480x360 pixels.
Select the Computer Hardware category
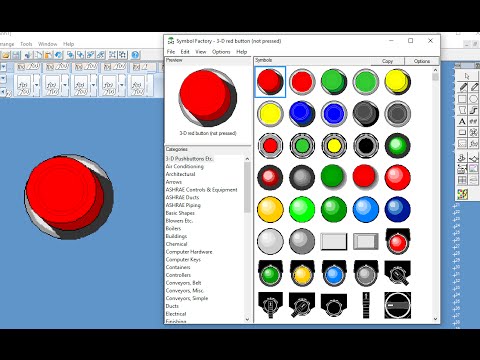click(189, 252)
